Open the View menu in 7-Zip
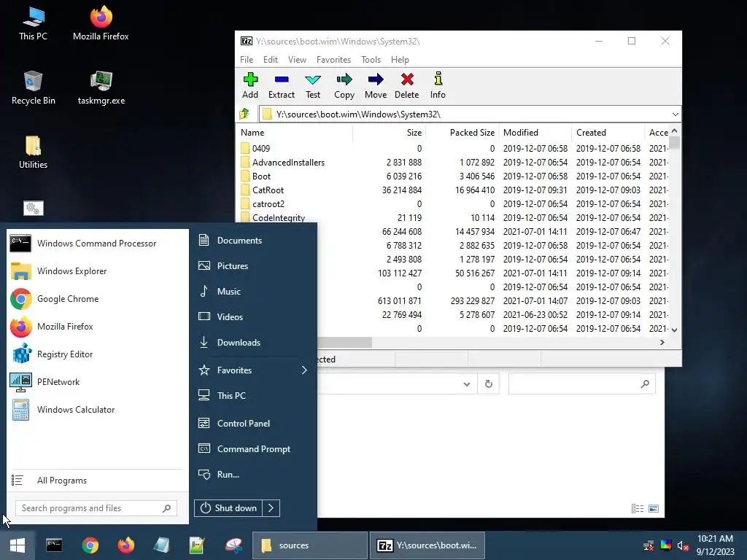This screenshot has width=747, height=560. point(298,60)
